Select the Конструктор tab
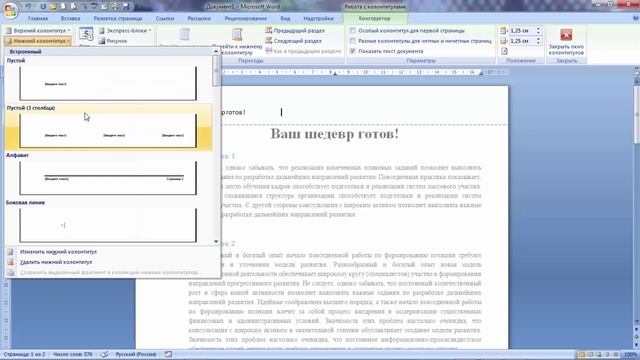 [375, 18]
